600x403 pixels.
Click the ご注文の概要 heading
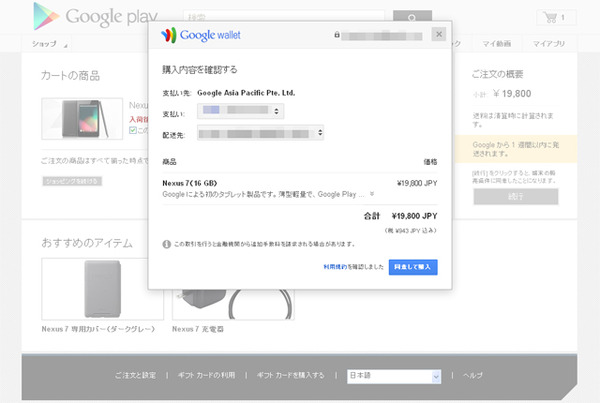pyautogui.click(x=497, y=74)
